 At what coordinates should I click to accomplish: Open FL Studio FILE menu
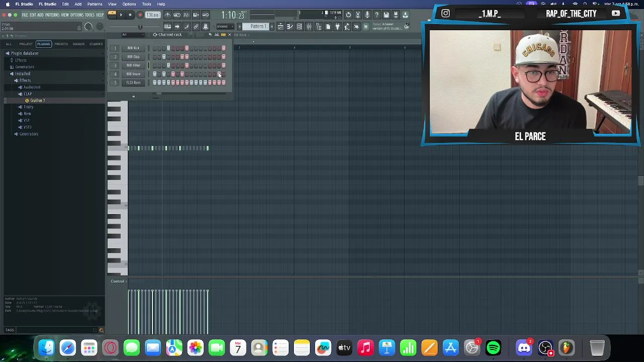(25, 15)
